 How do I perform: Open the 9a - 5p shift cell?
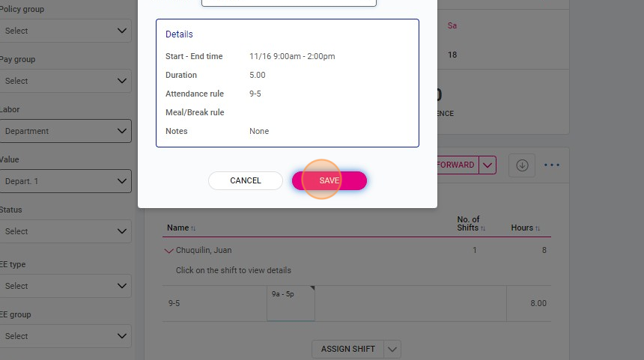(291, 303)
